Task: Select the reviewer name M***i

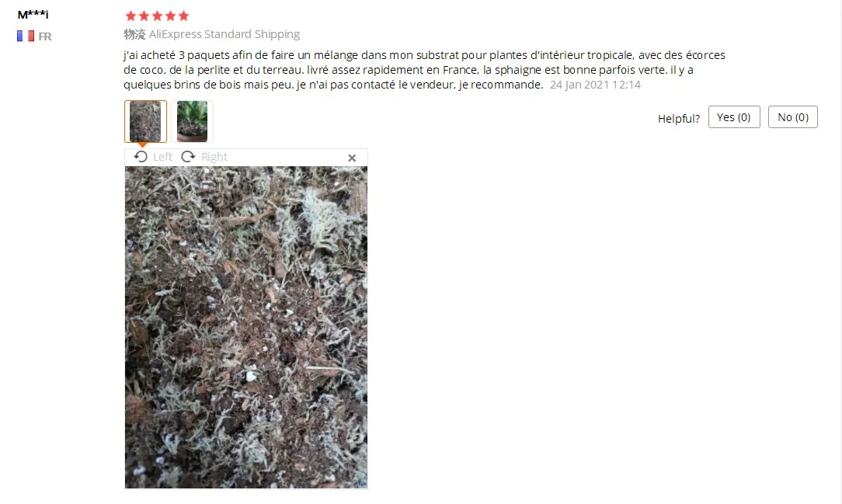Action: [33, 15]
